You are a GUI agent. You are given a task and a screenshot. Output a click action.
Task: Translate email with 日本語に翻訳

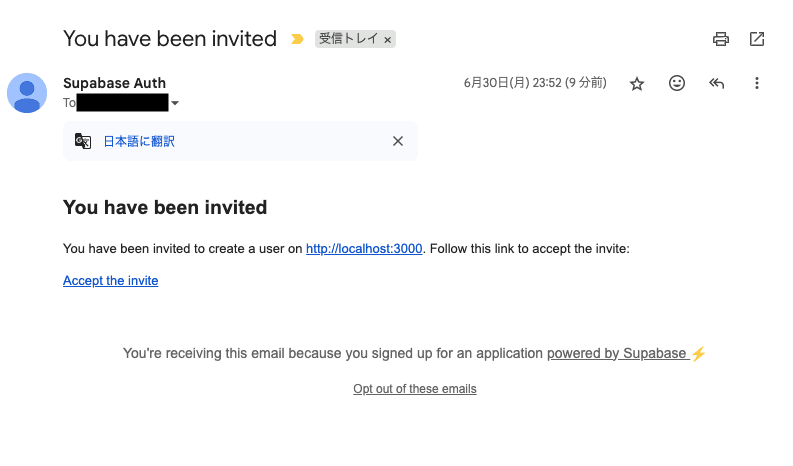139,142
